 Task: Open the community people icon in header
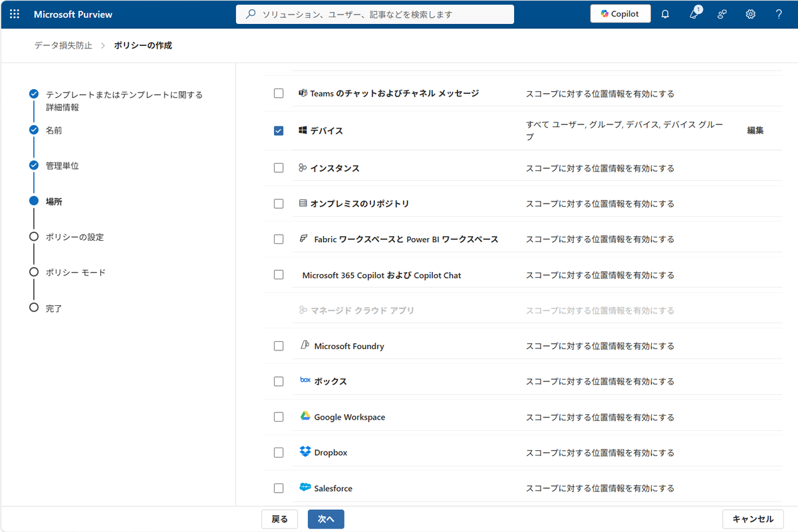722,14
